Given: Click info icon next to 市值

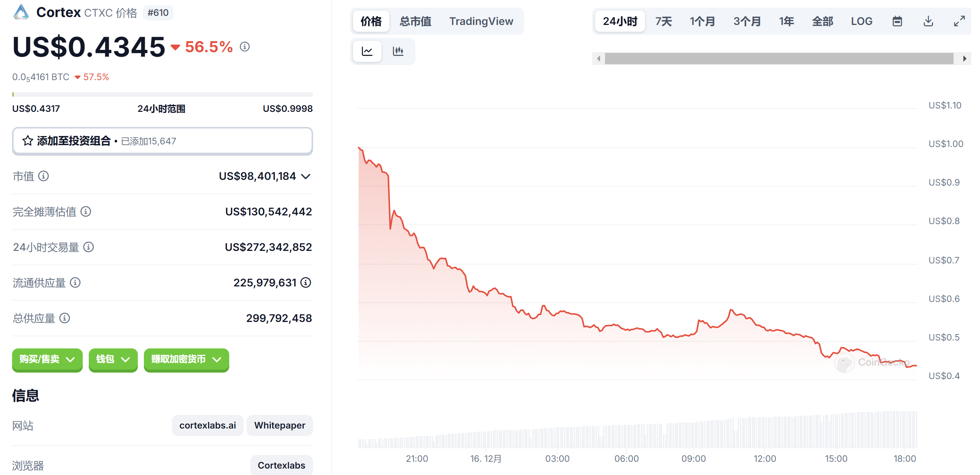Looking at the screenshot, I should 44,176.
